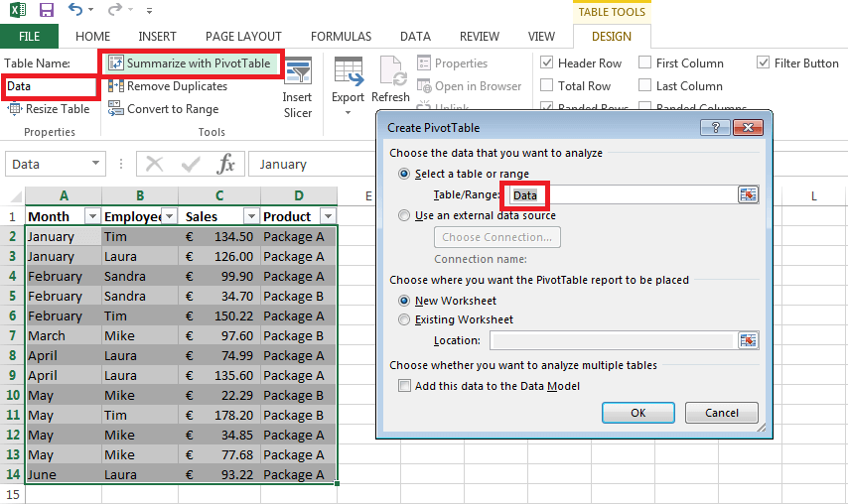
Task: Click the 178.20 sales cell
Action: coord(219,416)
